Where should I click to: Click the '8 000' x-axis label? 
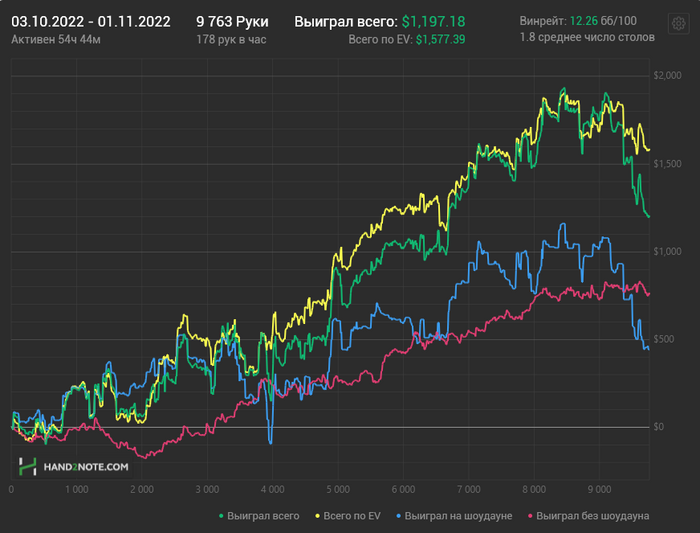tap(534, 490)
